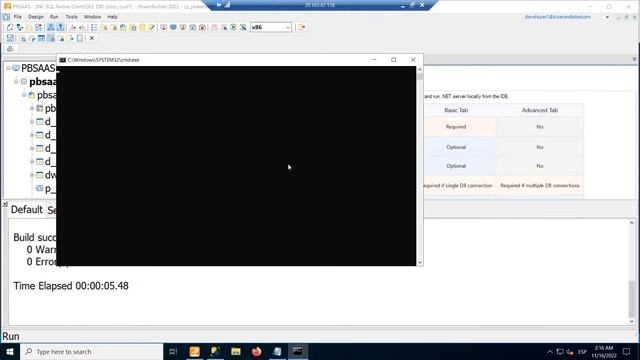Maximize the cmd.exe window
The image size is (640, 360).
(393, 60)
